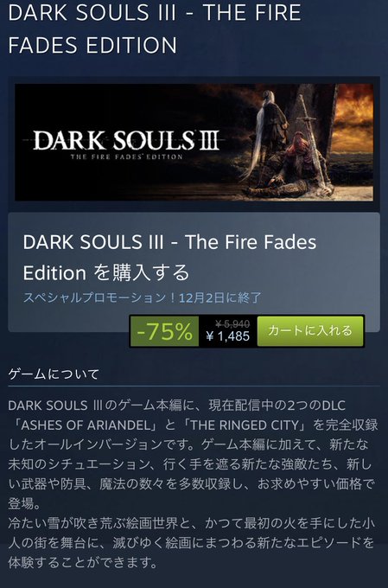Image resolution: width=388 pixels, height=588 pixels.
Task: Click the ASHES OF ARIANDEL DLC name
Action: (86, 425)
